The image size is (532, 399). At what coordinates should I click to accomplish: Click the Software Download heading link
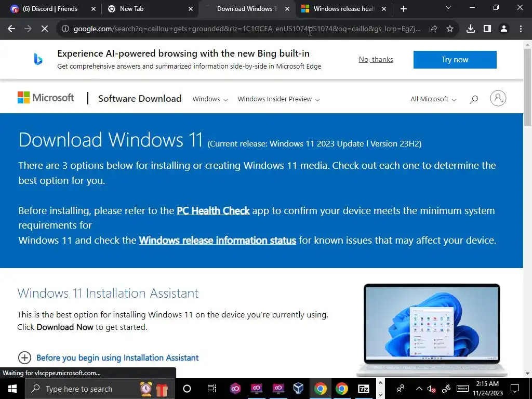point(140,98)
